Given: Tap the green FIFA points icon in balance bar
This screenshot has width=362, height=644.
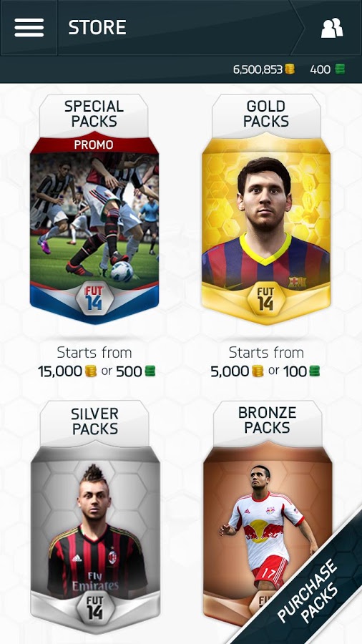Looking at the screenshot, I should [x=339, y=69].
